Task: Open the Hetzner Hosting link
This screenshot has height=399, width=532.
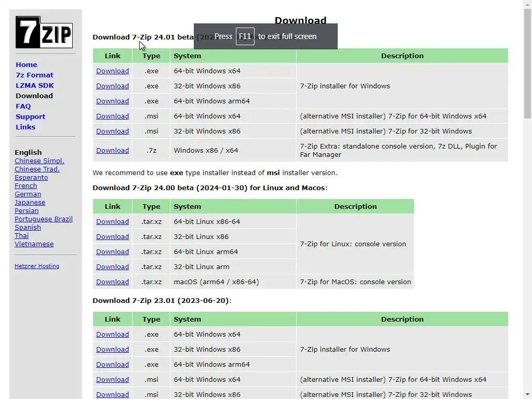Action: click(37, 267)
